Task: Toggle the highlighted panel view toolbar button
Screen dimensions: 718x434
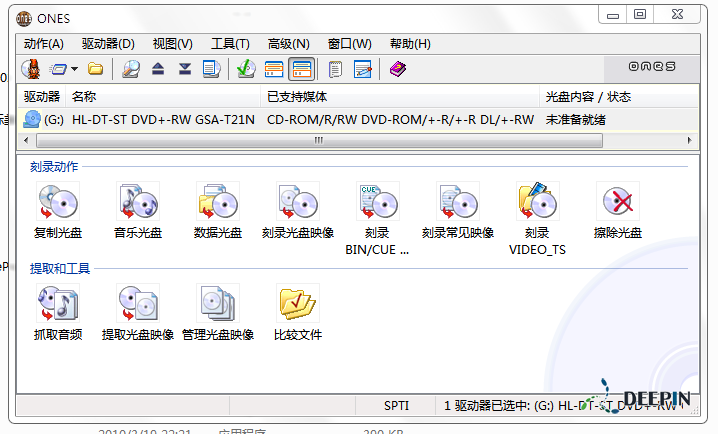Action: pyautogui.click(x=301, y=69)
